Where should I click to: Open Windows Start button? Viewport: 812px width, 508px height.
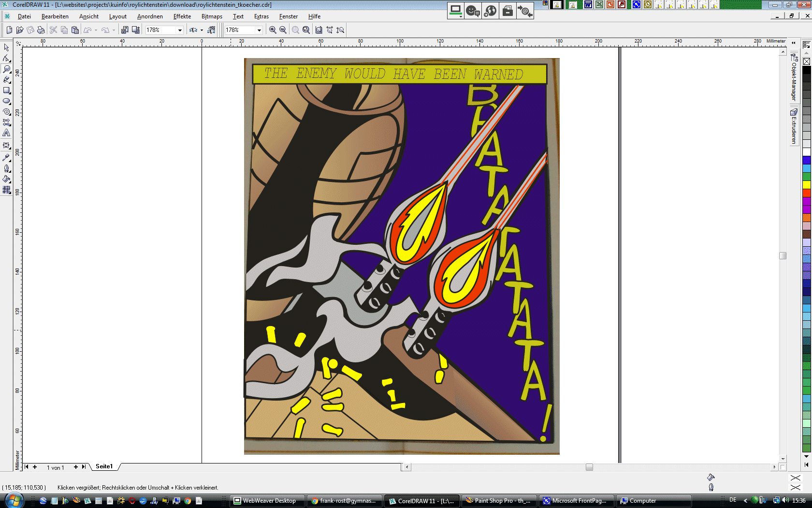tap(14, 500)
